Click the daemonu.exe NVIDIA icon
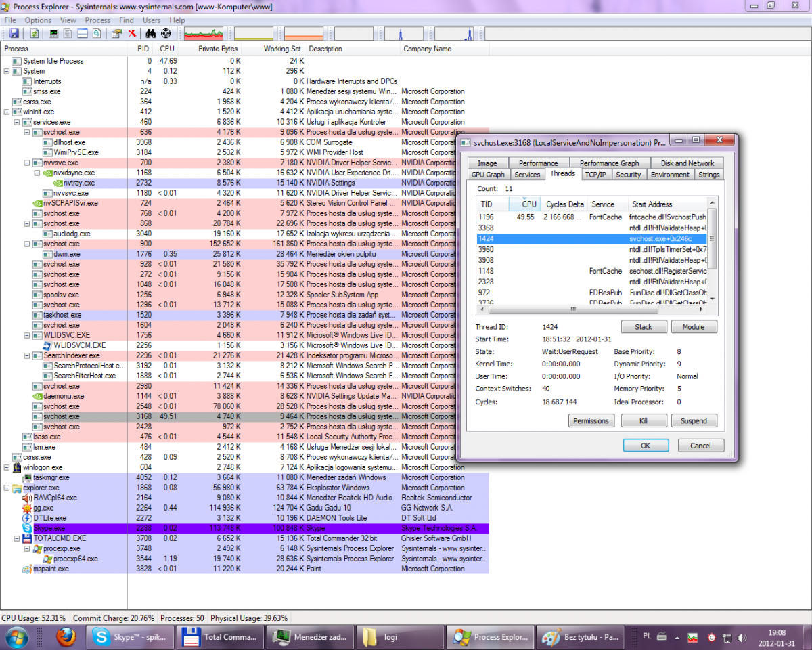The width and height of the screenshot is (812, 650). tap(38, 396)
